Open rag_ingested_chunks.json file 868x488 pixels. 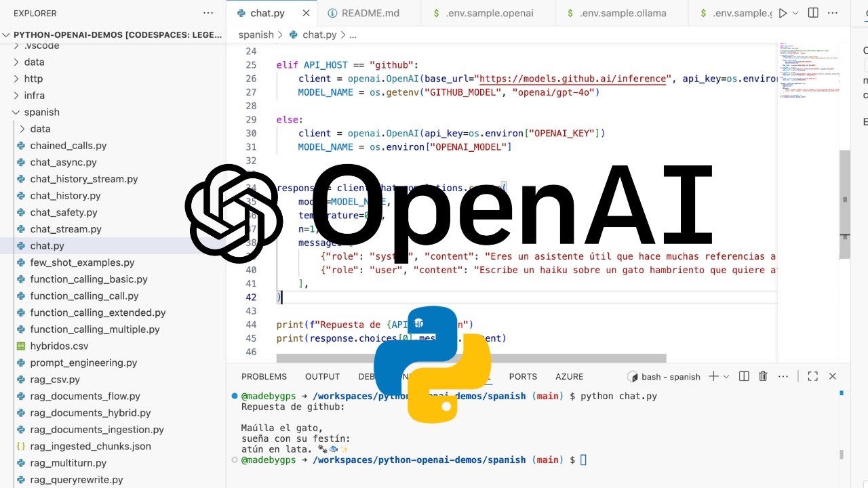click(113, 446)
